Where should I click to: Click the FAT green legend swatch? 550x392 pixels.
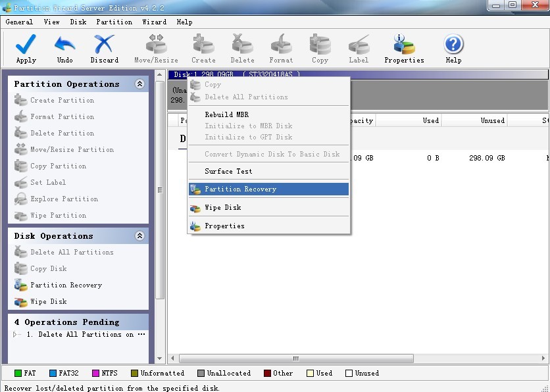tap(18, 373)
